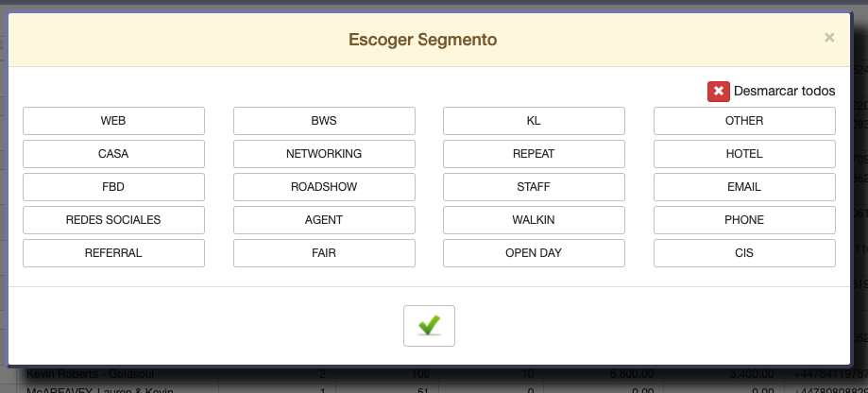Viewport: 868px width, 393px height.
Task: Pick the STAFF segment
Action: (534, 187)
